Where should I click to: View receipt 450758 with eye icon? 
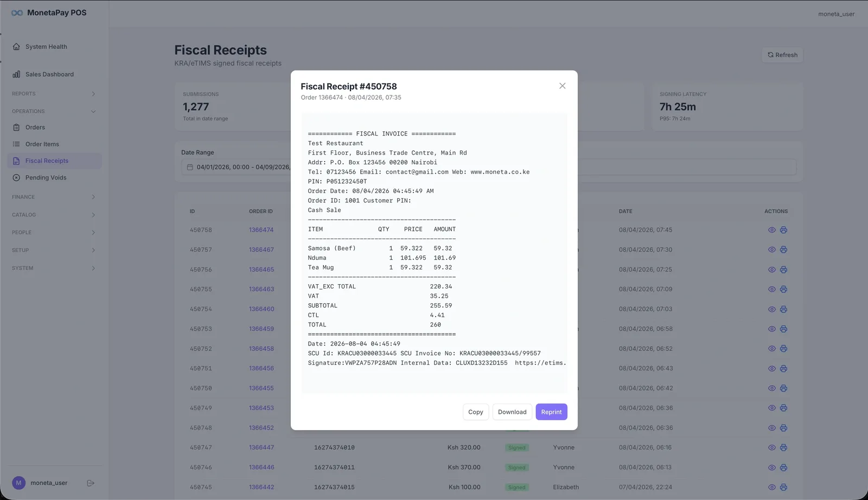tap(772, 230)
